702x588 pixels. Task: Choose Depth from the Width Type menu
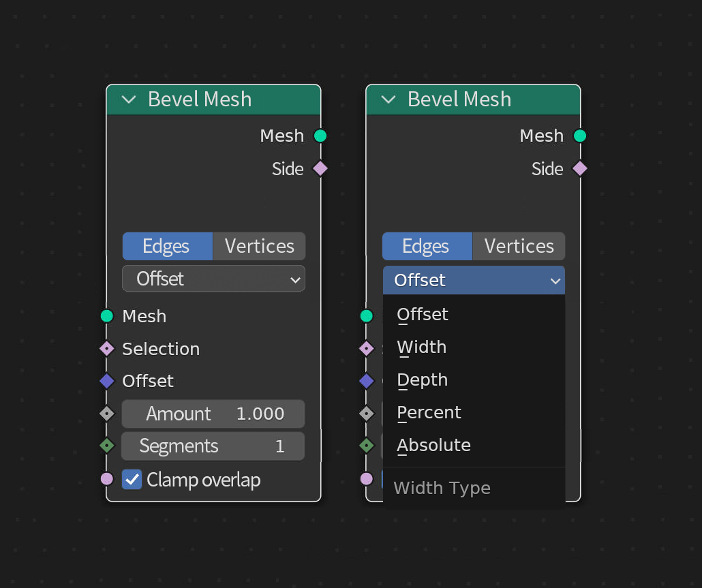click(x=474, y=380)
